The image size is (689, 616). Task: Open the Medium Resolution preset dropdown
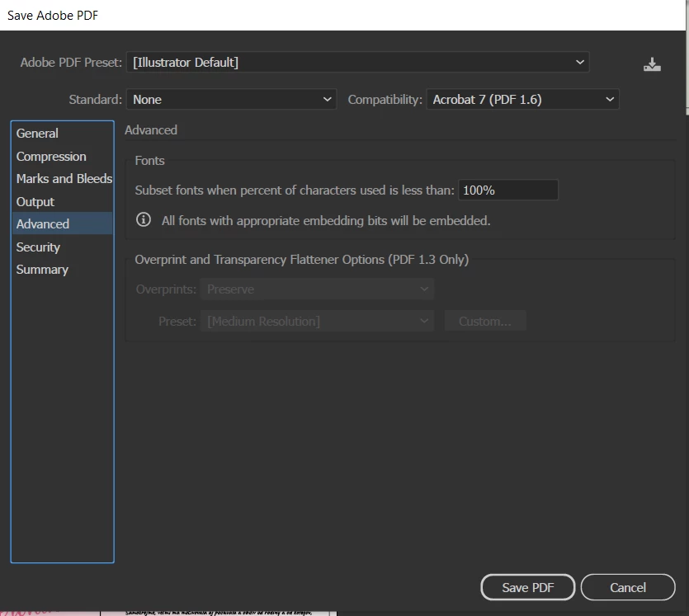pyautogui.click(x=317, y=322)
